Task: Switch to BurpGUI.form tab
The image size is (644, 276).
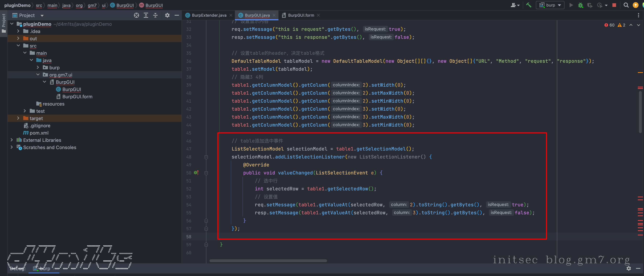Action: pos(301,15)
